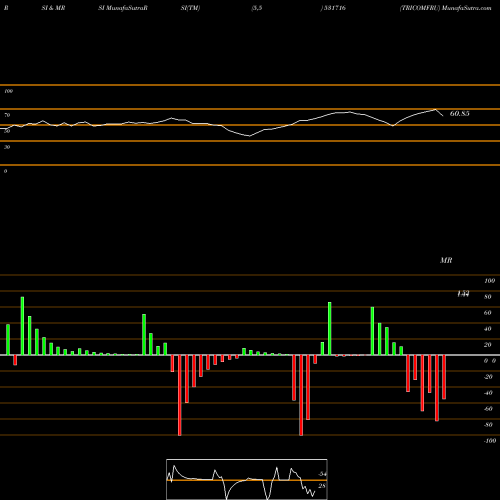This screenshot has height=500, width=500.
Task: Click the 531716 code in header
Action: [x=335, y=8]
